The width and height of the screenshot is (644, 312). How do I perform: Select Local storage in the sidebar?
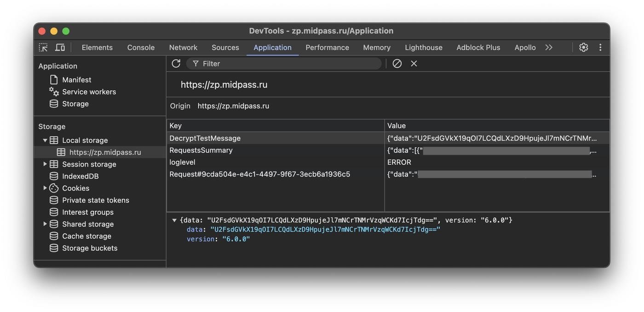85,140
